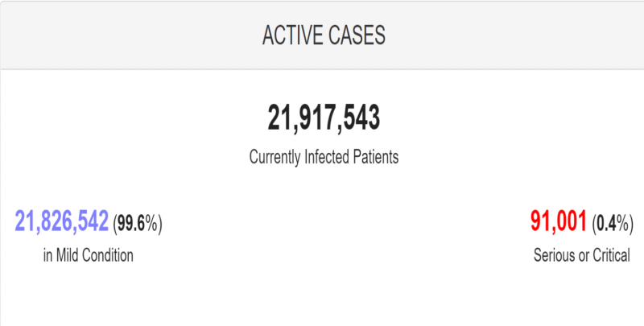644x326 pixels.
Task: Select the total 21,917,543 infected count
Action: coord(324,118)
